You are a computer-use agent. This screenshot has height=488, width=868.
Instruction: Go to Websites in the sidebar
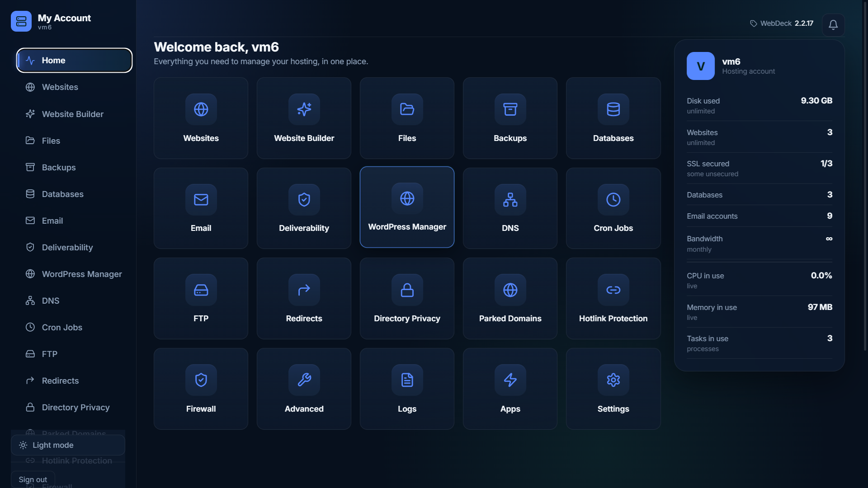[x=75, y=87]
